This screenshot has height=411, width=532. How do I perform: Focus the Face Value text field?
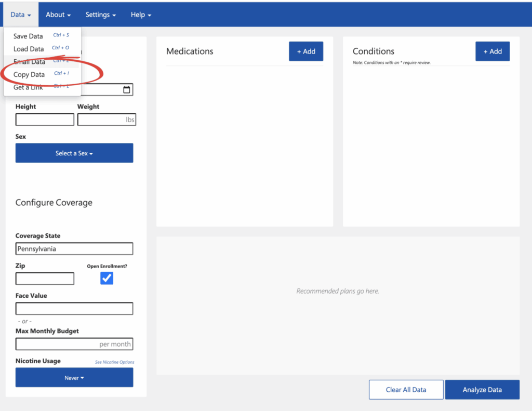pyautogui.click(x=74, y=309)
